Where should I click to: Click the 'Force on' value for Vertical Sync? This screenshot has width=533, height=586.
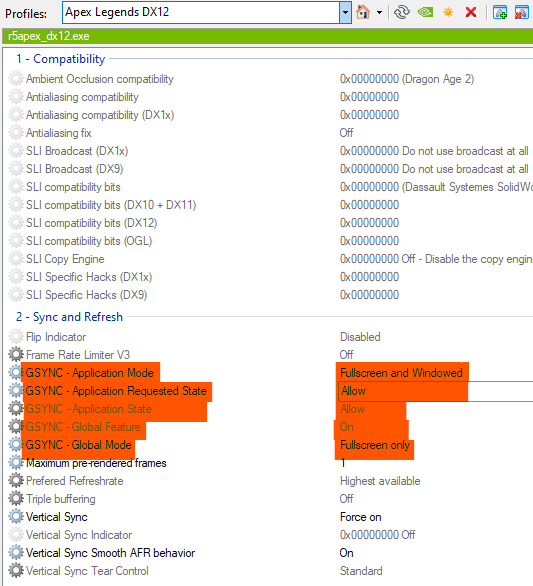[x=361, y=517]
